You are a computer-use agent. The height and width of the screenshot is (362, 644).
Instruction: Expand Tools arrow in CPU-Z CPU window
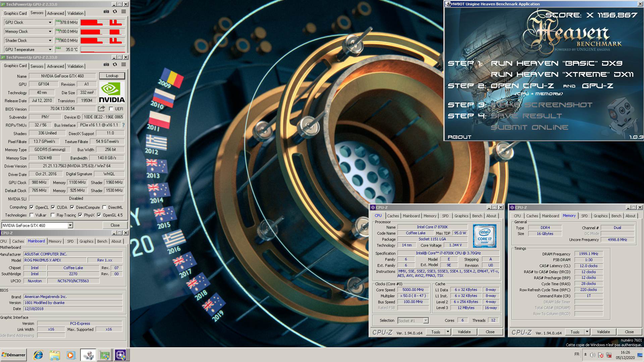click(x=448, y=332)
